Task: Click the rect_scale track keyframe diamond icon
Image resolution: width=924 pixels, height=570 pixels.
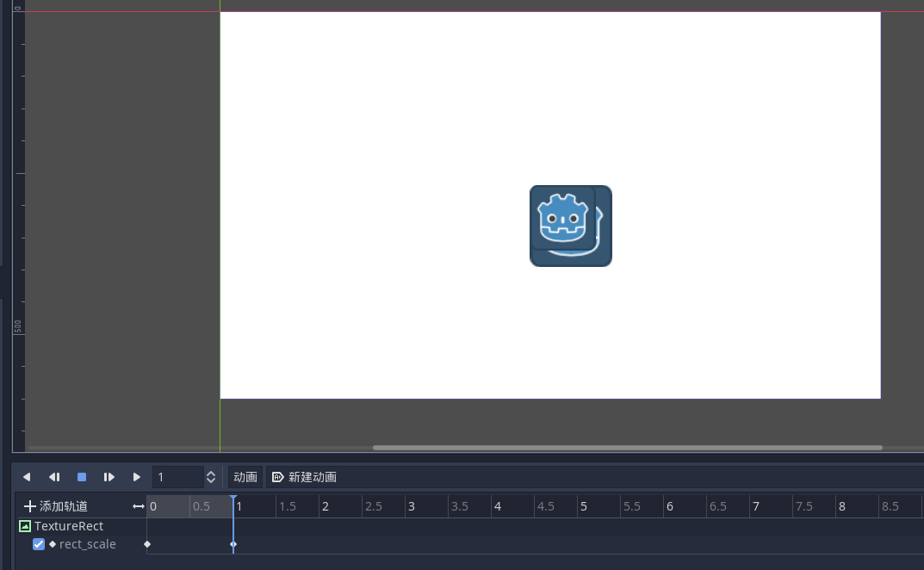Action: tap(53, 544)
